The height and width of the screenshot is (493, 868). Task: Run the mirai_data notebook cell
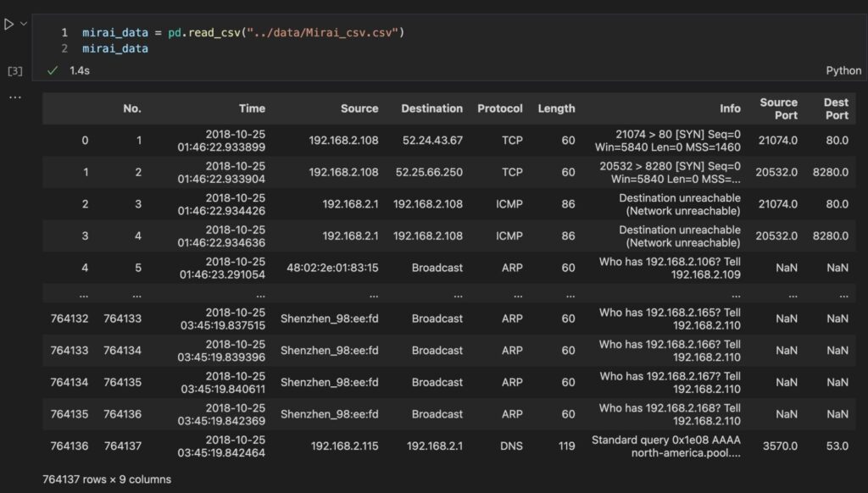[x=8, y=25]
